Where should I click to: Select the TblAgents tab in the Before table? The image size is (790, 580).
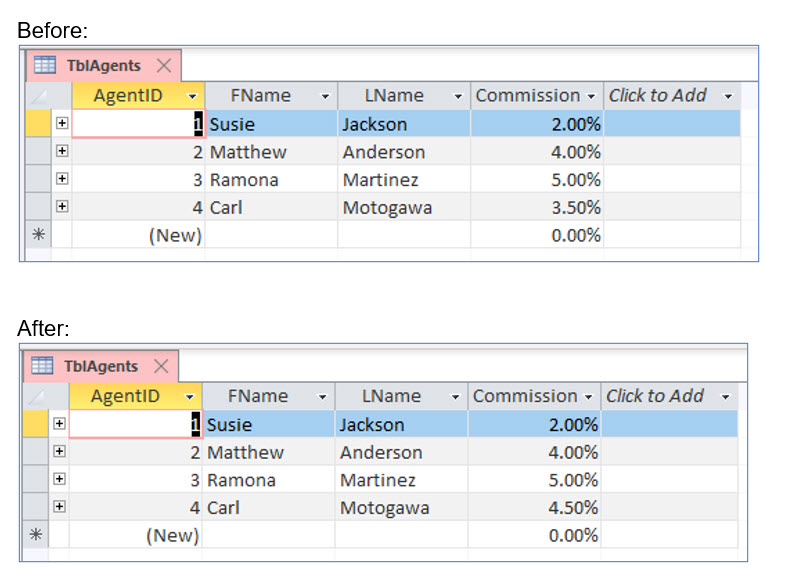(x=104, y=66)
